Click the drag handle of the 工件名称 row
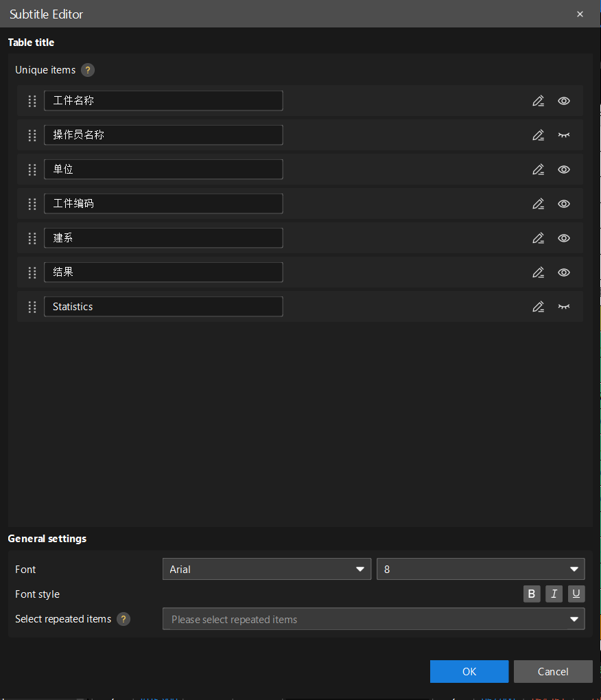This screenshot has width=601, height=700. 32,100
